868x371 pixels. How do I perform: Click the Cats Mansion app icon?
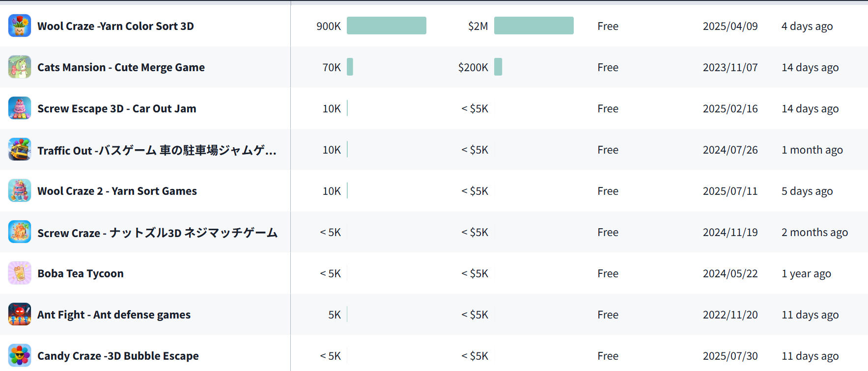[20, 67]
